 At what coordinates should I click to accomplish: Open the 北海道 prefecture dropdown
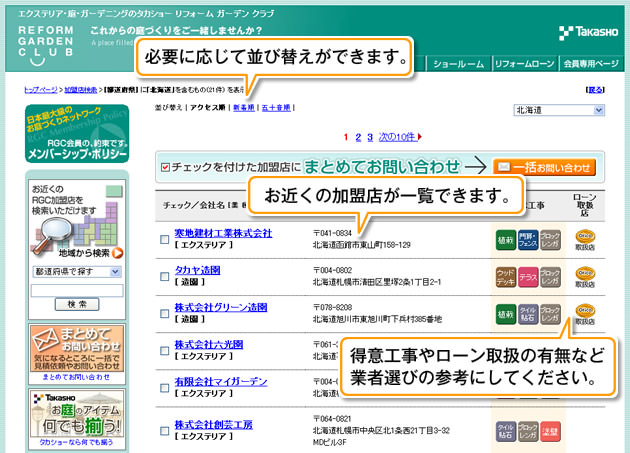tap(559, 110)
